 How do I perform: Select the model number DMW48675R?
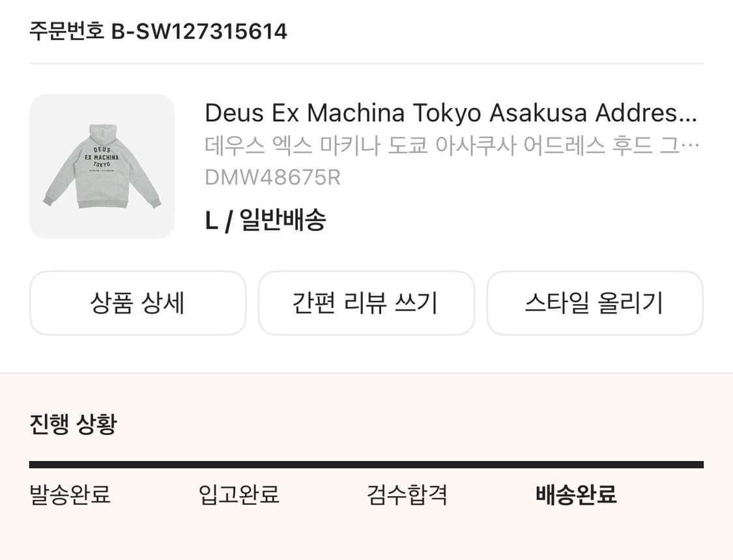tap(272, 177)
